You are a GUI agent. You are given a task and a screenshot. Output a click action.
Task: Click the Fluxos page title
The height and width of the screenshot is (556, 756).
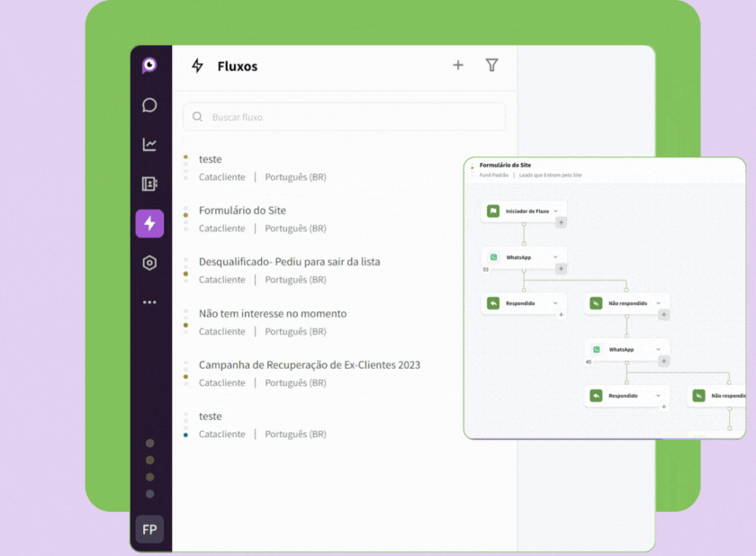tap(238, 66)
